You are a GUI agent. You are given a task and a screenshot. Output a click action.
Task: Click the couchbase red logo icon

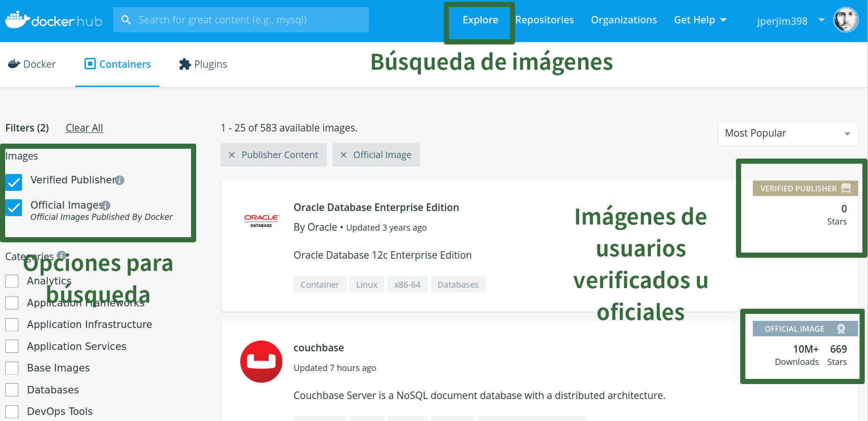pyautogui.click(x=261, y=362)
